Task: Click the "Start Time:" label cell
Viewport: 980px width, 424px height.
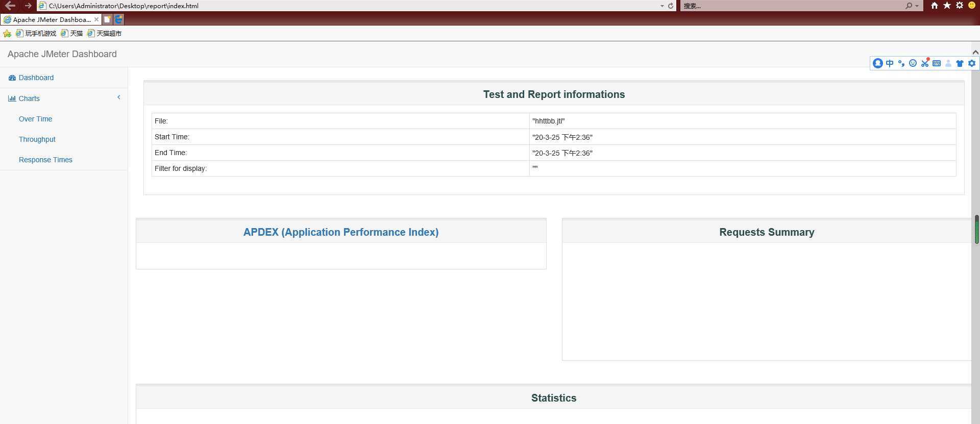Action: coord(340,137)
